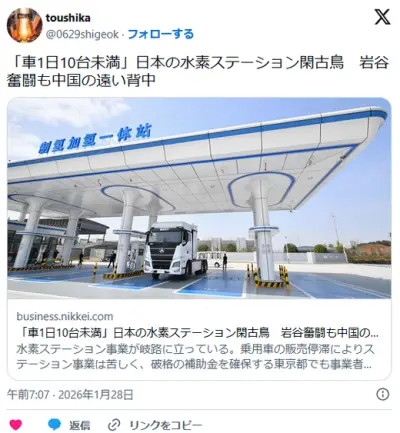Like the post with the heart icon
The width and height of the screenshot is (400, 433).
pos(15,425)
